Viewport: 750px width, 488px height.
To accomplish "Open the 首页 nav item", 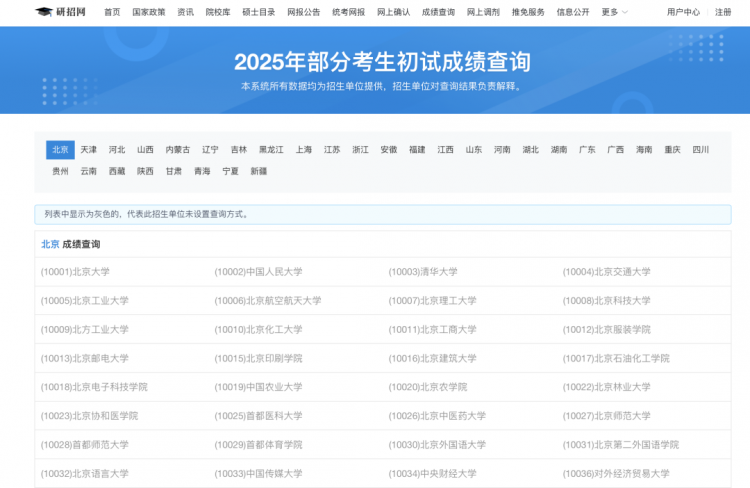I will 112,12.
